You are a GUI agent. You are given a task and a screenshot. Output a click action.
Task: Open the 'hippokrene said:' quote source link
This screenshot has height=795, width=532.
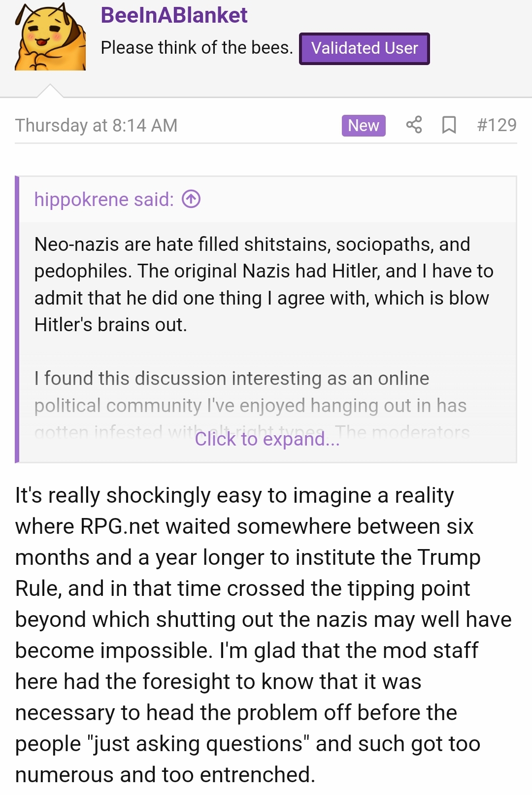click(104, 199)
